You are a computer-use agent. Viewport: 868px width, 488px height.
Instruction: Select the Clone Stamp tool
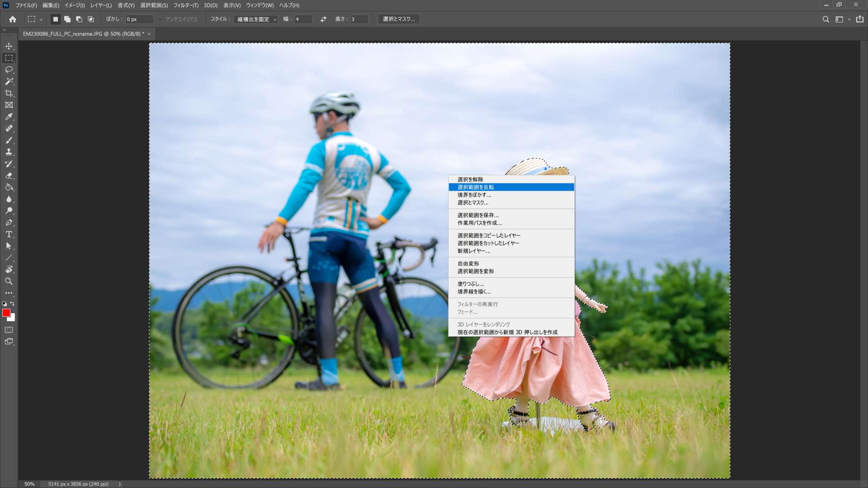pos(9,152)
